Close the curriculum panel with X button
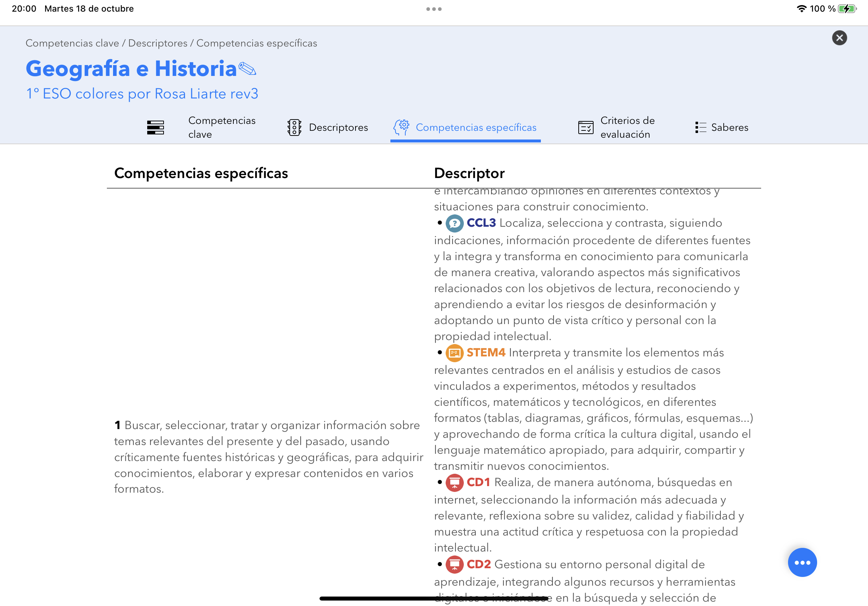This screenshot has width=868, height=606. click(839, 38)
